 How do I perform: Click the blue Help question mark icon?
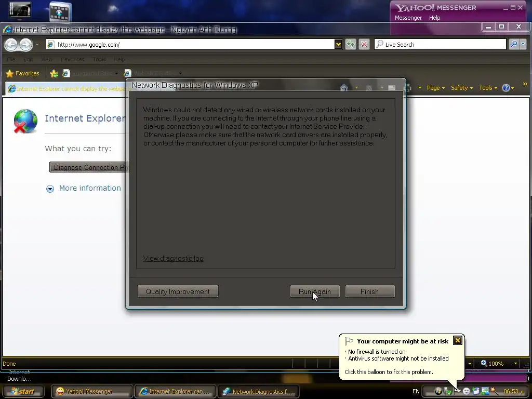pos(506,88)
